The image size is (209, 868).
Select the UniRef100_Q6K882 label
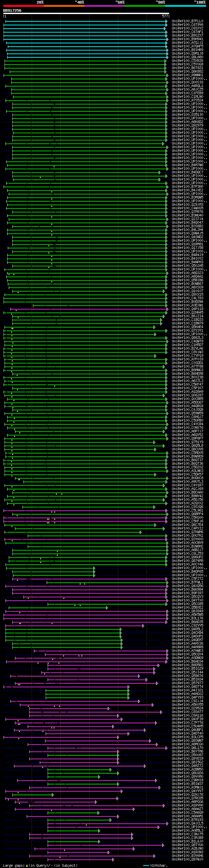[x=187, y=71]
